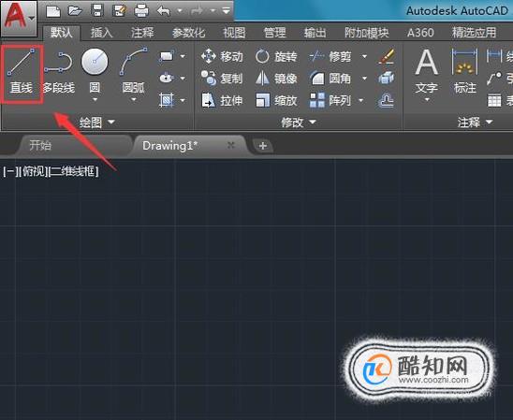The height and width of the screenshot is (420, 513).
Task: Click the linear dimension icon
Action: 494,56
